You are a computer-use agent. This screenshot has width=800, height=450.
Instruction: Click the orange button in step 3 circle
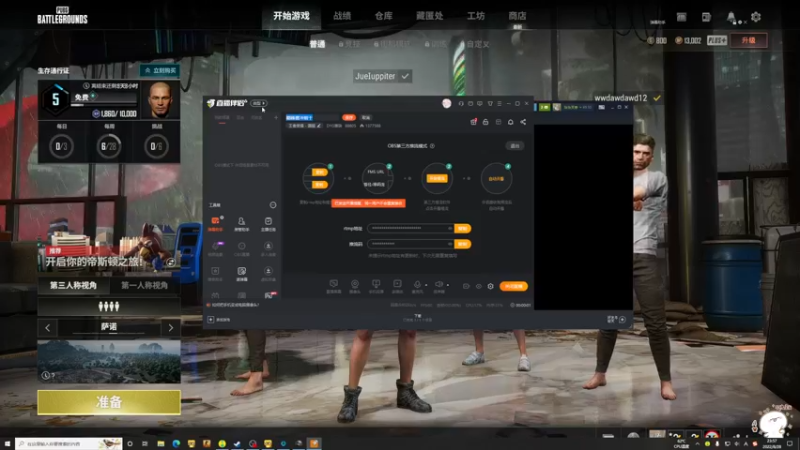pos(437,178)
